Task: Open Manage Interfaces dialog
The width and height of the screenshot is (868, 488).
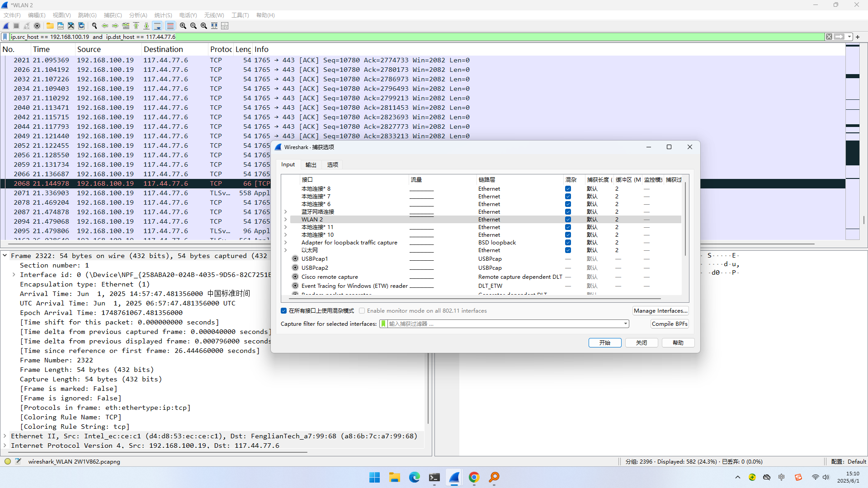Action: coord(660,311)
